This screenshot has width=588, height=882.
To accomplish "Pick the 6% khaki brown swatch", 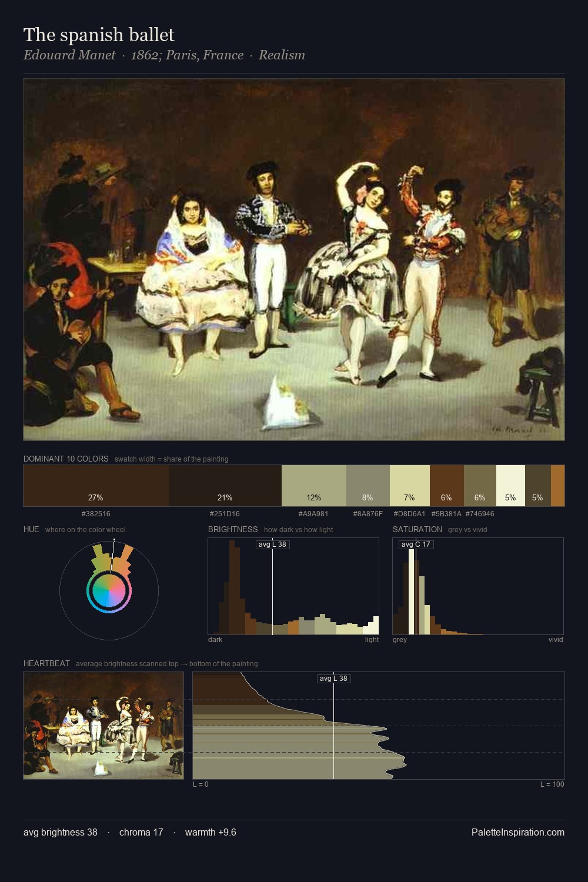I will (x=480, y=486).
